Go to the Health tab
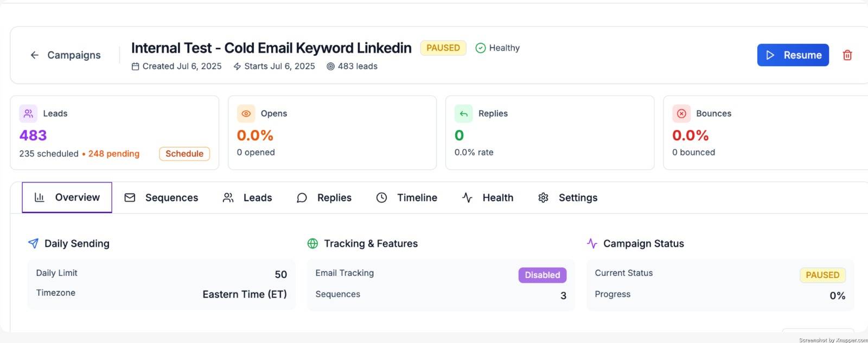868x343 pixels. [487, 198]
